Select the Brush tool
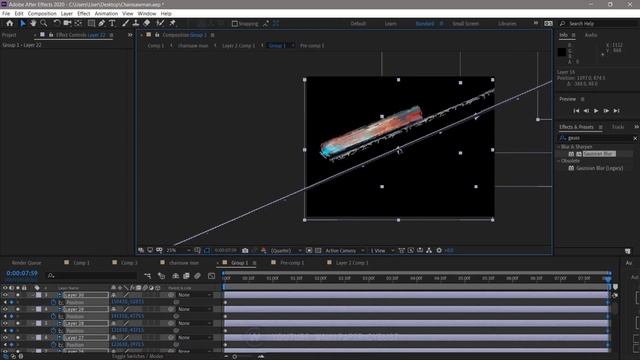This screenshot has height=360, width=640. tap(126, 24)
